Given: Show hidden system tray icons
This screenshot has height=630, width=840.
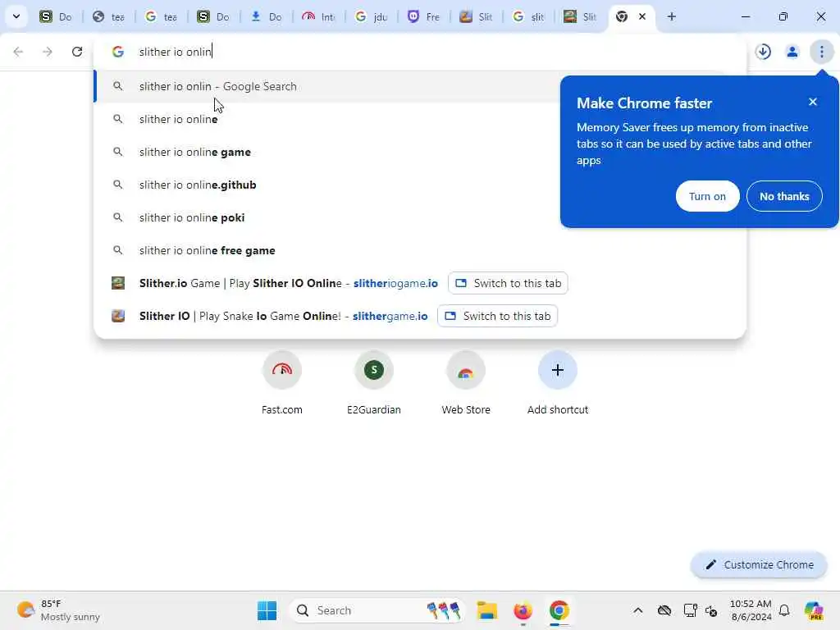Looking at the screenshot, I should (x=637, y=610).
